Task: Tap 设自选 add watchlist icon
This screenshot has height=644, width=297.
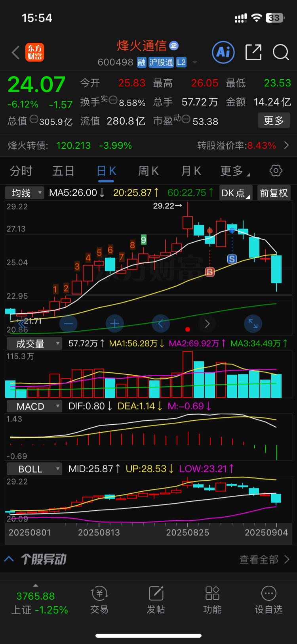Action: point(269,600)
